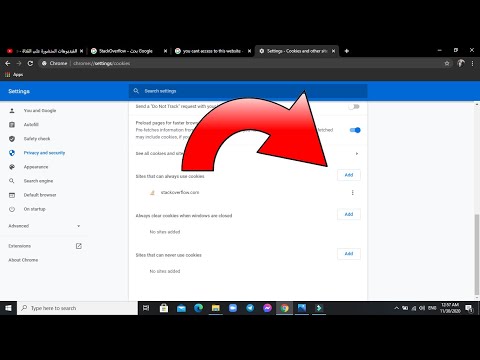Expand the Advanced settings section

44,226
